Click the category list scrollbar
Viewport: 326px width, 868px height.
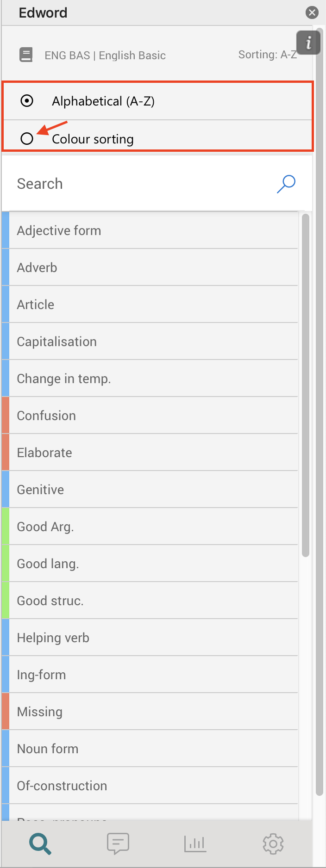click(x=305, y=385)
